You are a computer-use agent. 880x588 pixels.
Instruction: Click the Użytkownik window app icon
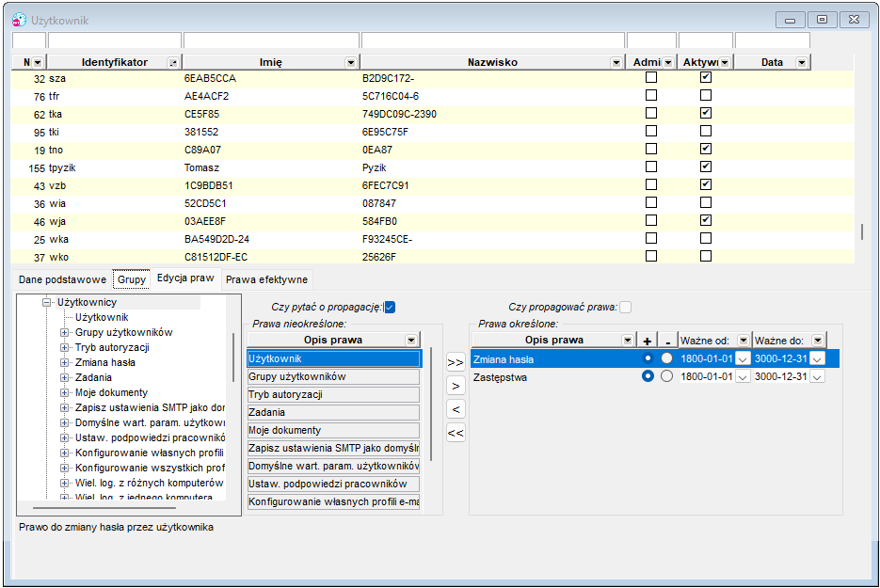point(19,20)
